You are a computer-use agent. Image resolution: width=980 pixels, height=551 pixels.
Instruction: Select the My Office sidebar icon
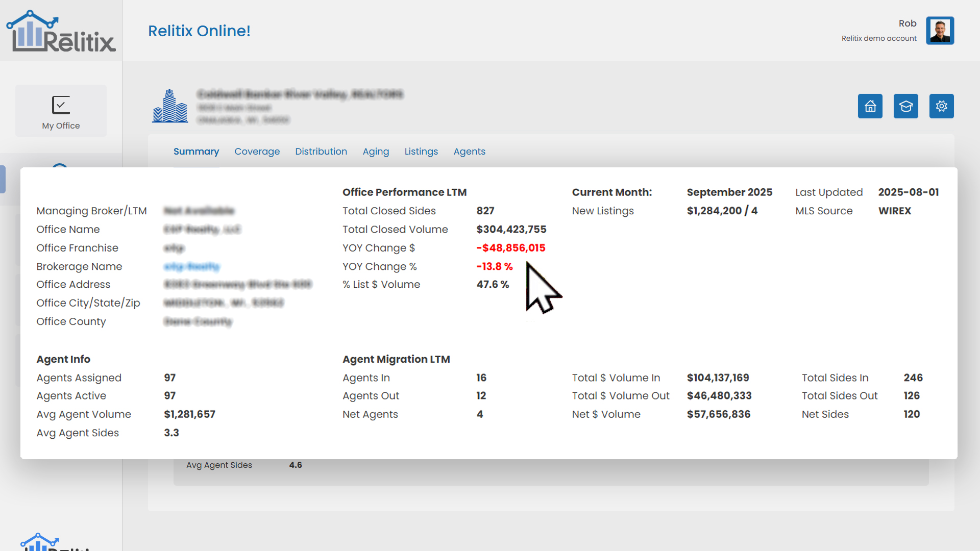coord(60,111)
